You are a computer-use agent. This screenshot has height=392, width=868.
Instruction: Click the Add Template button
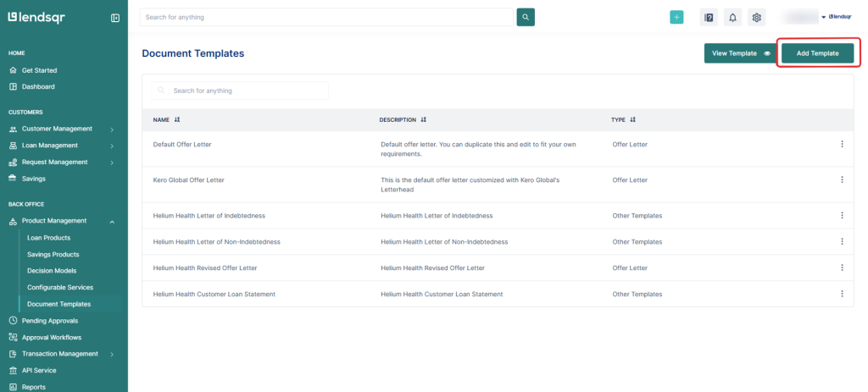[817, 53]
